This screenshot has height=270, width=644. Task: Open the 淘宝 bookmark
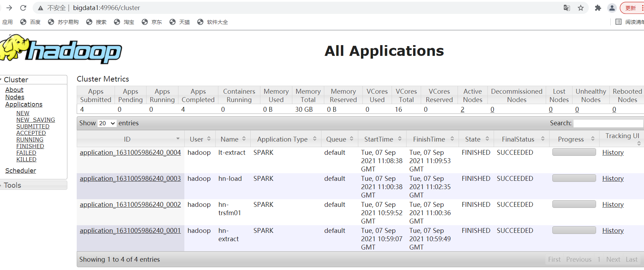point(124,22)
